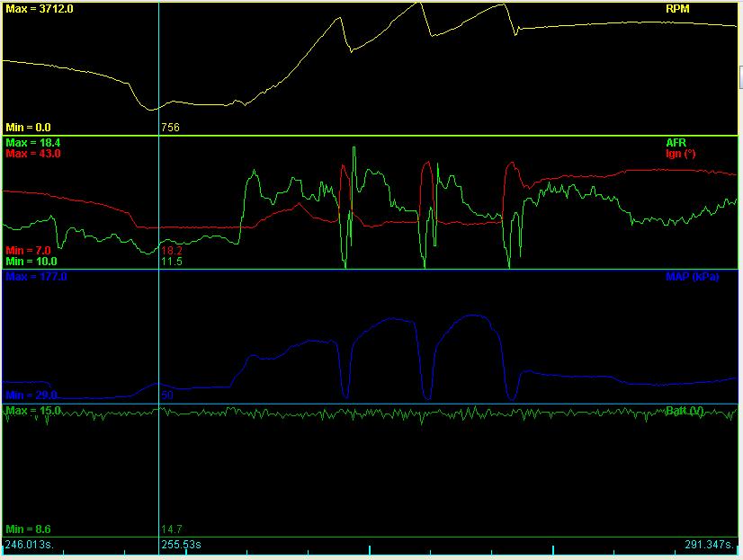Click the 'Min = 10.0' AFR readout
The height and width of the screenshot is (560, 743).
(x=31, y=262)
